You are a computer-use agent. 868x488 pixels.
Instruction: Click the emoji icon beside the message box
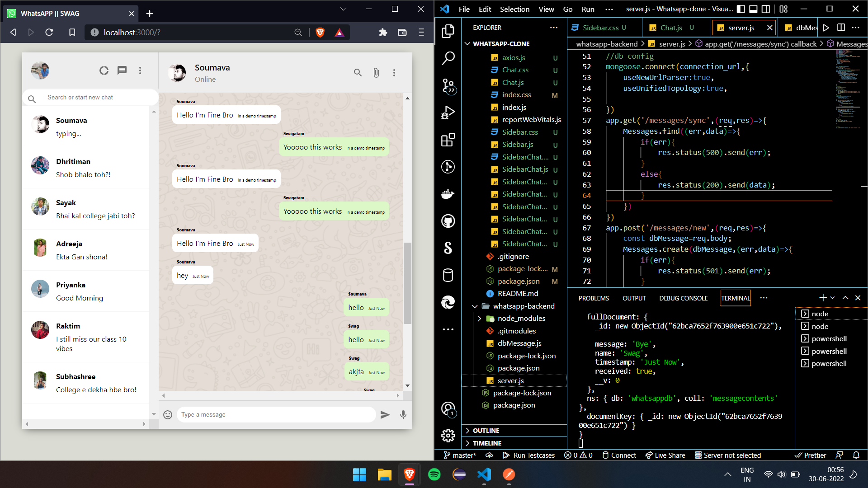[168, 414]
